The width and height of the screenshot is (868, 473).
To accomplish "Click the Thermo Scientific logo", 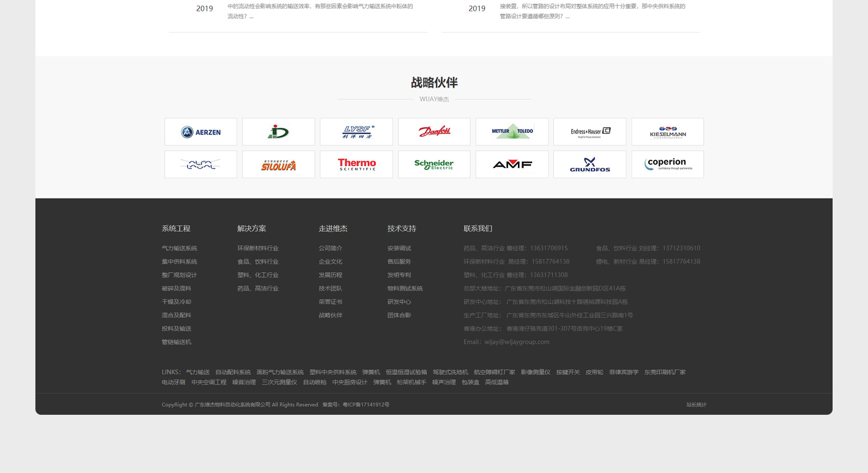I will coord(356,164).
